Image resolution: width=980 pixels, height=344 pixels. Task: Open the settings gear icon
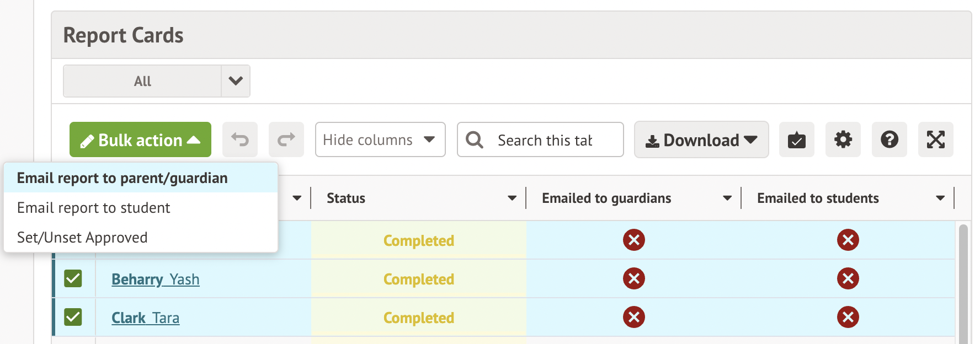pos(843,139)
